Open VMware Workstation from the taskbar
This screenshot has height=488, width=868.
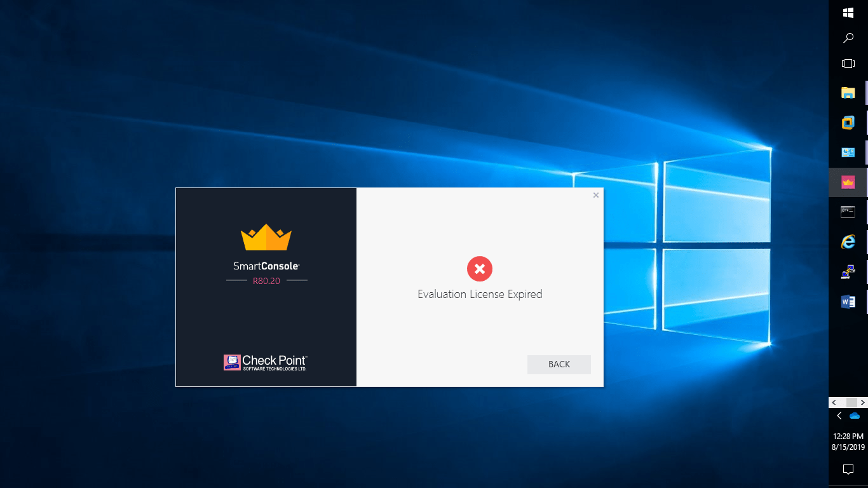[848, 123]
